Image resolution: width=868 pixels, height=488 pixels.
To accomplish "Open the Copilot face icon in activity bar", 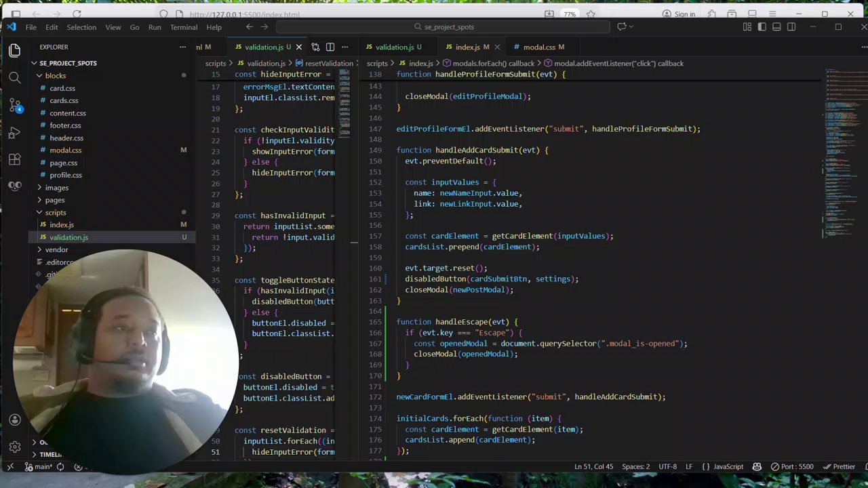I will [15, 186].
